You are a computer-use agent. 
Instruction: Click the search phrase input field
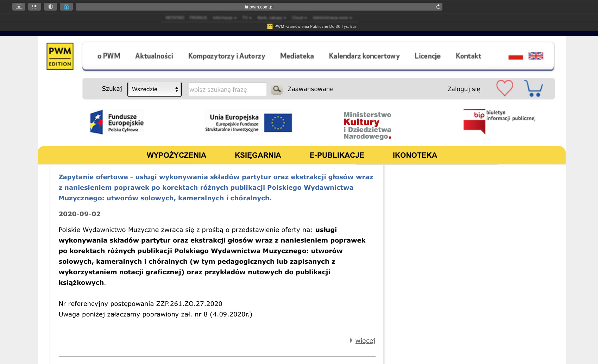point(227,89)
